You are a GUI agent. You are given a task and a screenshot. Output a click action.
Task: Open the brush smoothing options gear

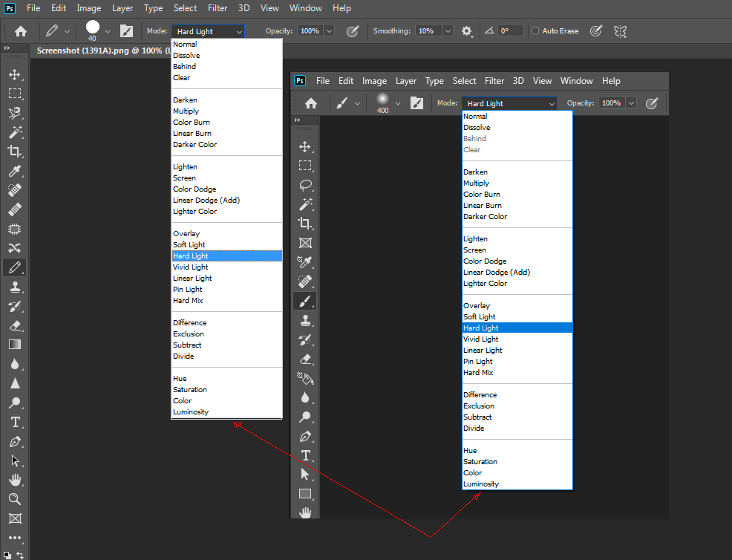(466, 30)
